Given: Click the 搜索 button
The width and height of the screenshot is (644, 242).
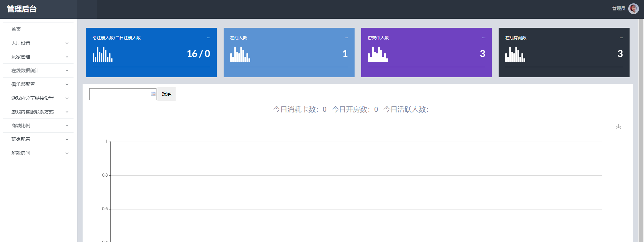Looking at the screenshot, I should pos(167,94).
